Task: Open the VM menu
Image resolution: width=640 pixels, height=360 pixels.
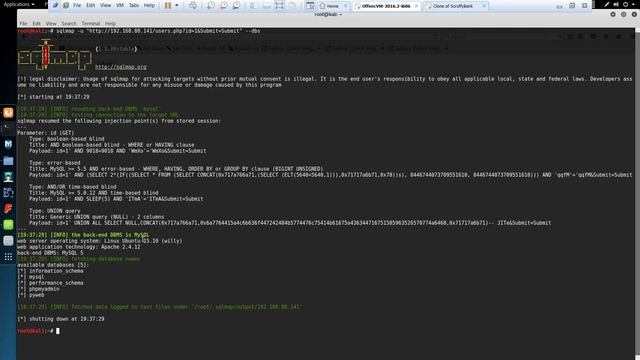Action: coord(120,5)
